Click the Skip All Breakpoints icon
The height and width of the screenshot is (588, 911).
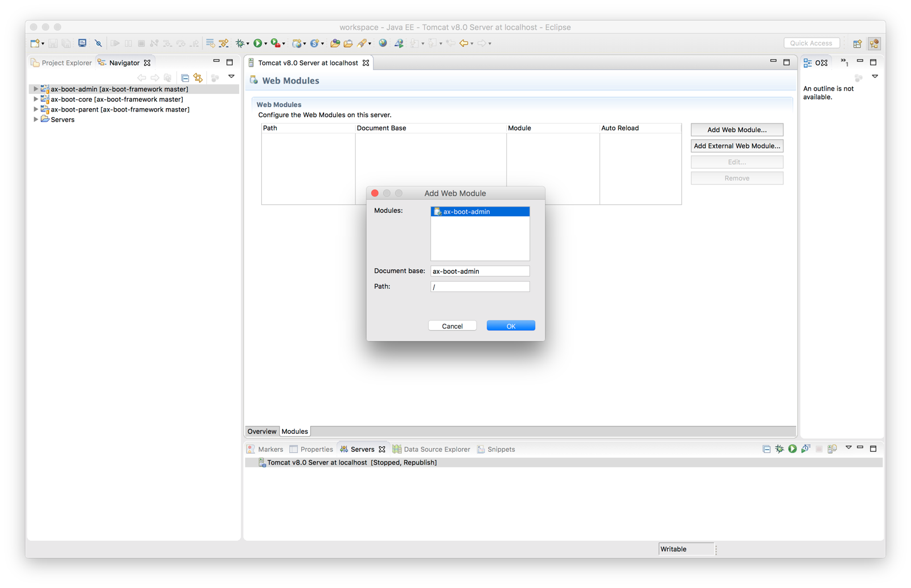click(99, 43)
